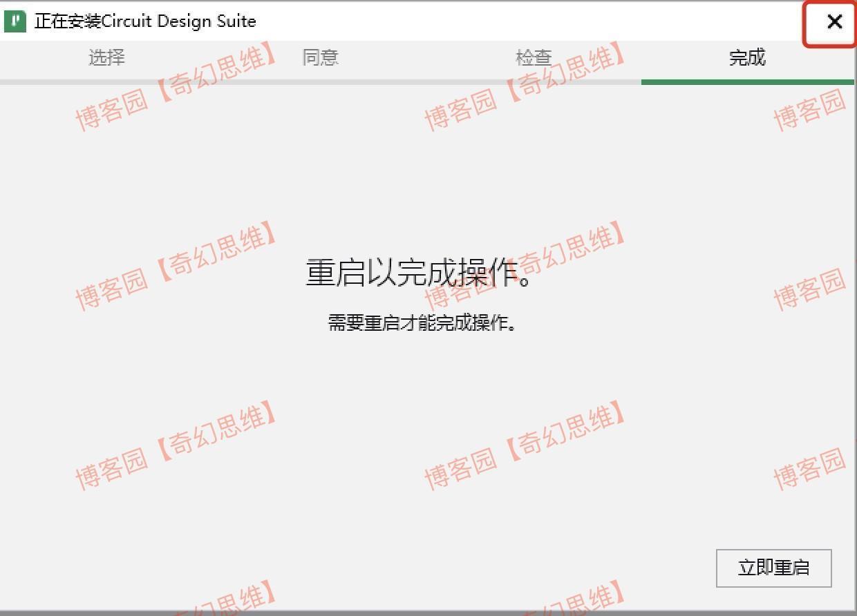Select the 完成 label on the wizard header
857x616 pixels.
748,58
